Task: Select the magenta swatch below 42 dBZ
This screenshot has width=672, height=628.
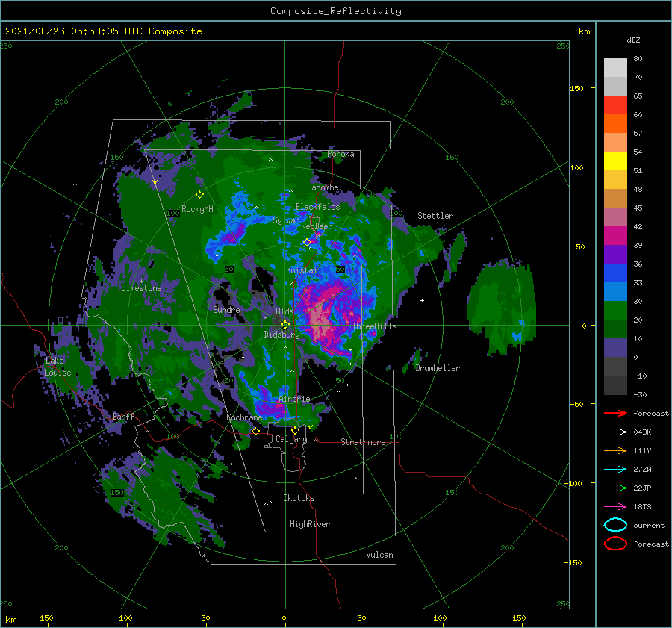Action: click(615, 235)
